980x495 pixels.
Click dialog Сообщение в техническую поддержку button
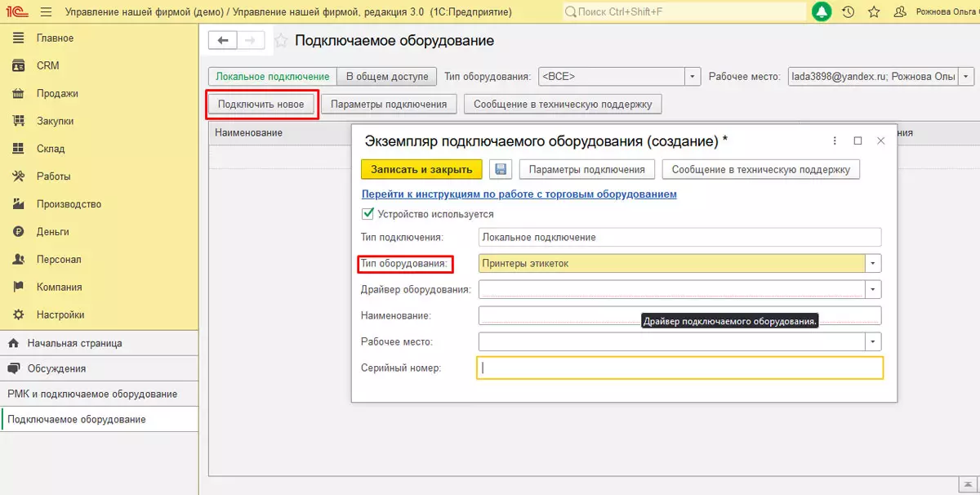pos(761,169)
